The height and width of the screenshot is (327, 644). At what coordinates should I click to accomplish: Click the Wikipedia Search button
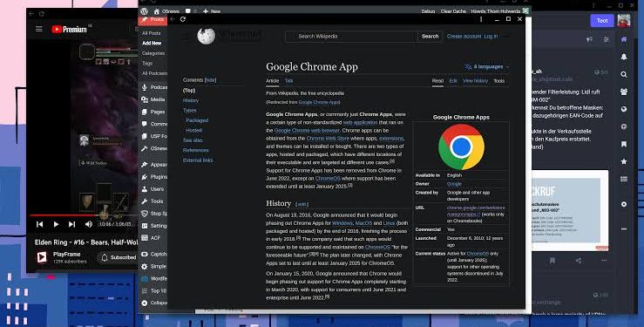pos(430,36)
